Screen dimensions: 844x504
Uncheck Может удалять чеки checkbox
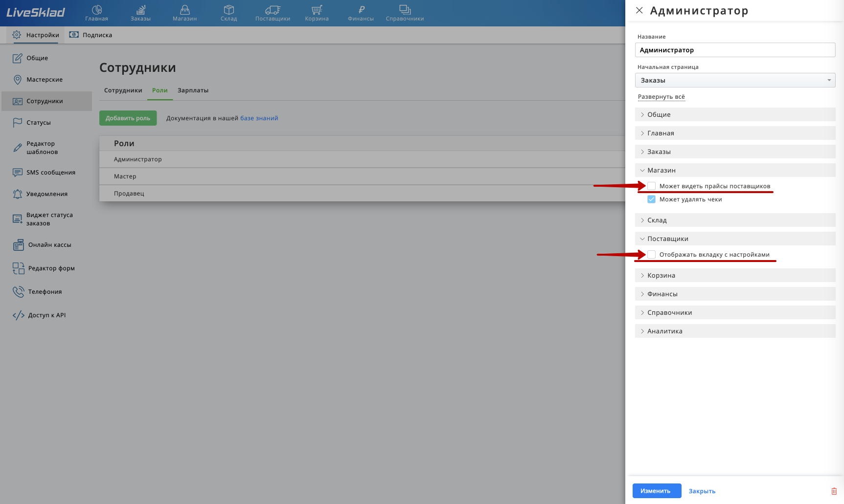tap(652, 199)
